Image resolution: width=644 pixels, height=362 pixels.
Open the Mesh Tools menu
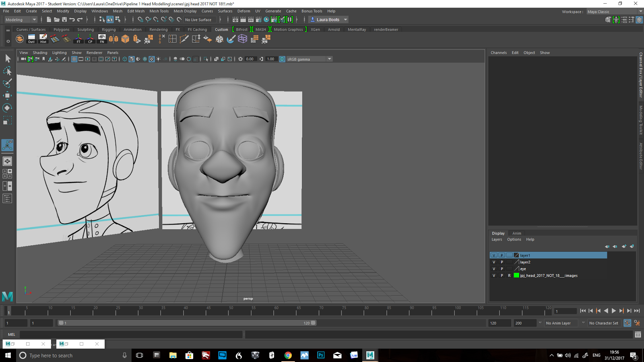pos(159,11)
